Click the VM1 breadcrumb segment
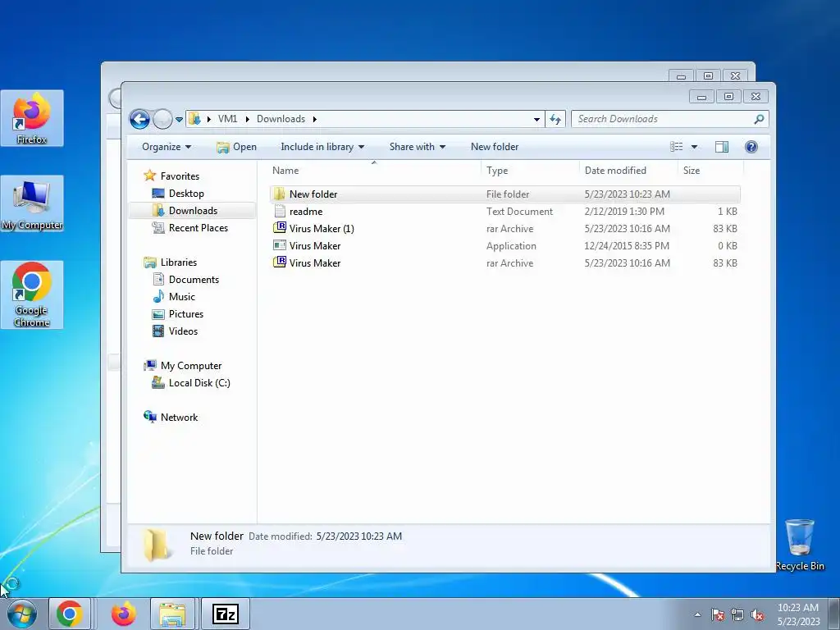The image size is (840, 630). click(x=227, y=119)
